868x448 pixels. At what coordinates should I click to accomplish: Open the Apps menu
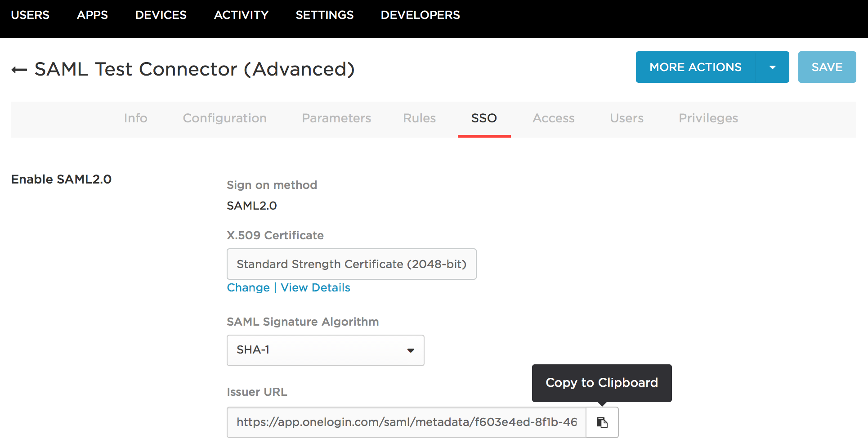[x=92, y=15]
